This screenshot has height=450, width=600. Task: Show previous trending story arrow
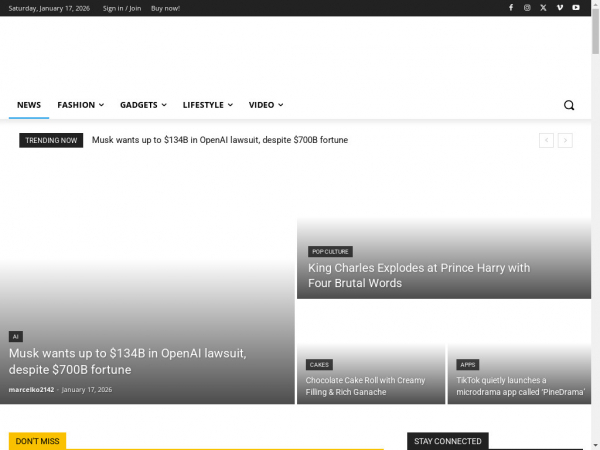[x=546, y=141]
